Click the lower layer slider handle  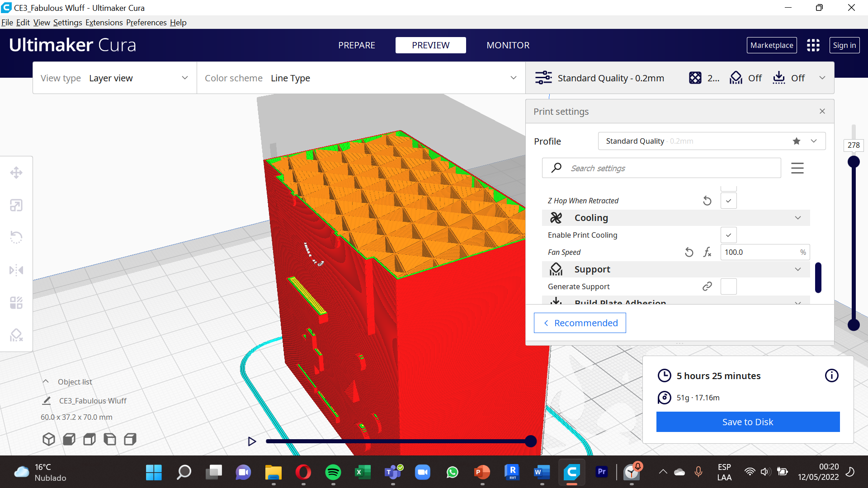854,324
